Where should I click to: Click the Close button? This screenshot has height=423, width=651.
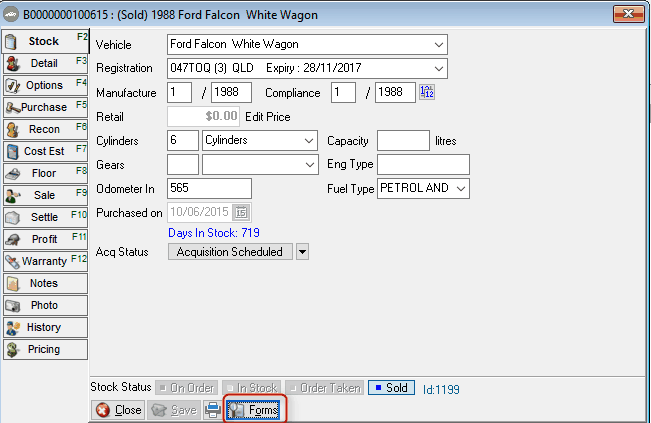click(x=118, y=410)
